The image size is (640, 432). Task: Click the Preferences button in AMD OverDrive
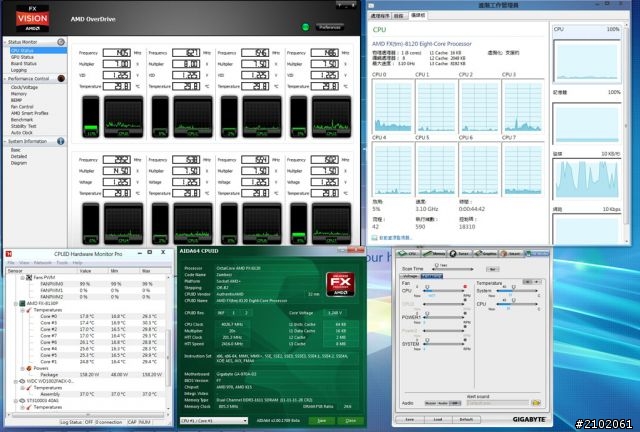coord(329,27)
